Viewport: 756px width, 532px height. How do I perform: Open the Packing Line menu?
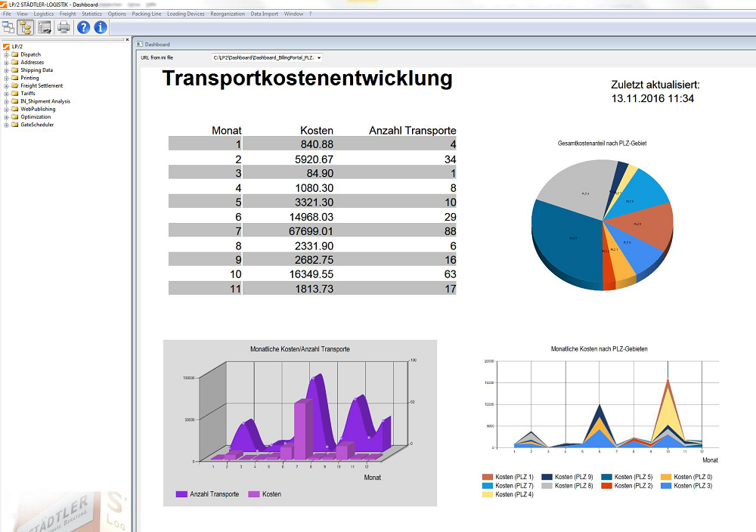[147, 14]
